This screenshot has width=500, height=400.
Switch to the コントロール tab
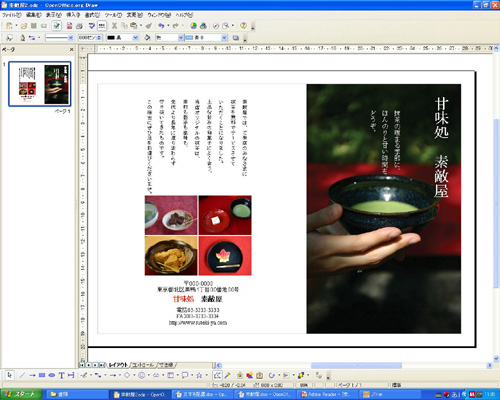coord(143,365)
